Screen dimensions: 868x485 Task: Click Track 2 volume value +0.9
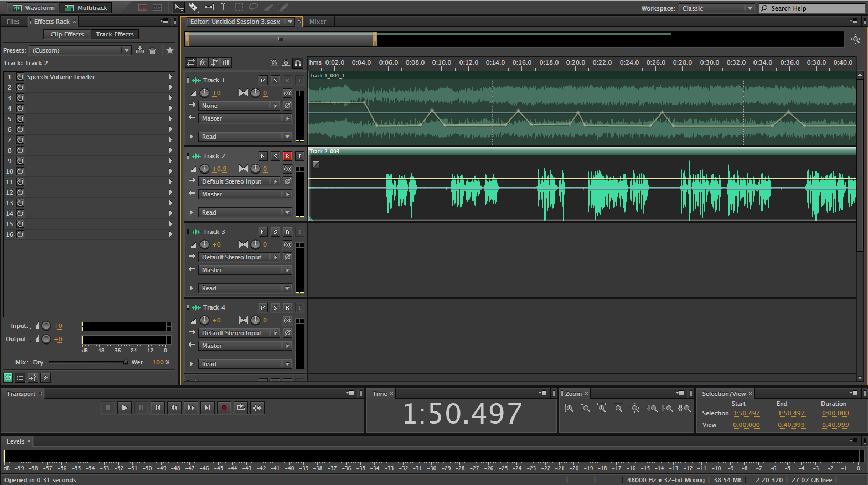219,169
